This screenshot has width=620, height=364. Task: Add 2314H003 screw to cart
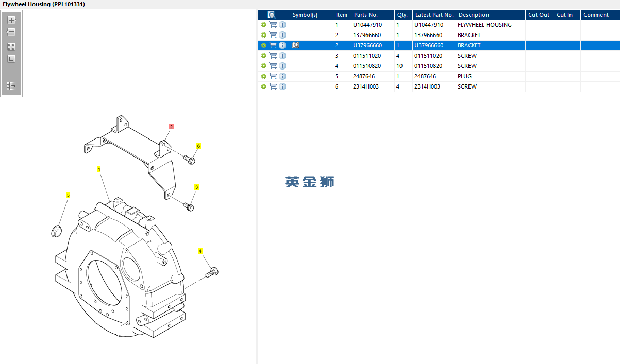click(273, 86)
